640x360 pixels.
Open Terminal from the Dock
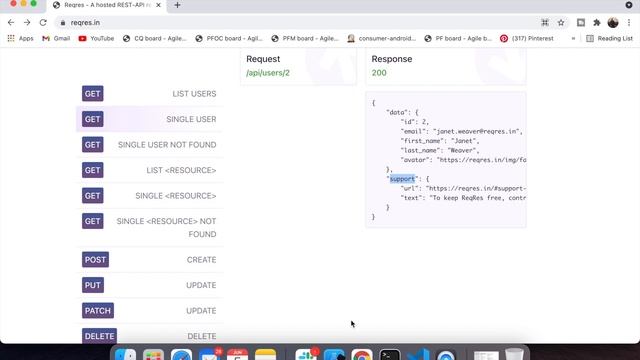coord(389,355)
